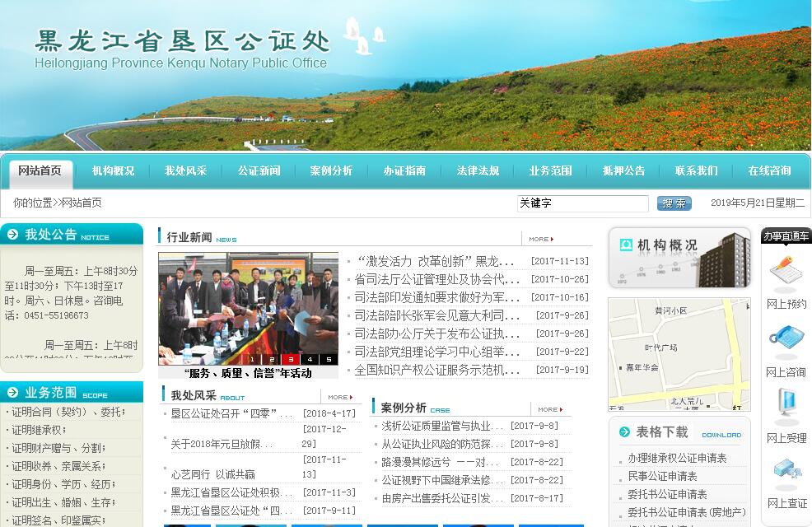
Task: Click the 关键字 search input field
Action: coord(582,203)
